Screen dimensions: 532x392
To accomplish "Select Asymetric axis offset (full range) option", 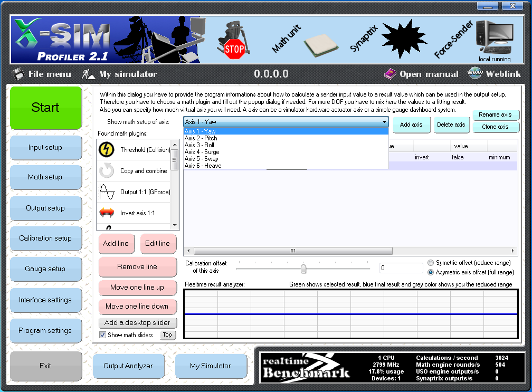I will (431, 272).
